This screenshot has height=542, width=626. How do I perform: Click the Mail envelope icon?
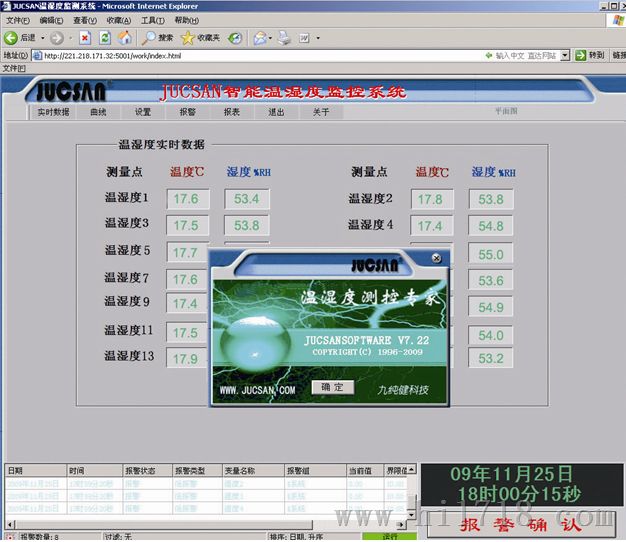(x=260, y=38)
